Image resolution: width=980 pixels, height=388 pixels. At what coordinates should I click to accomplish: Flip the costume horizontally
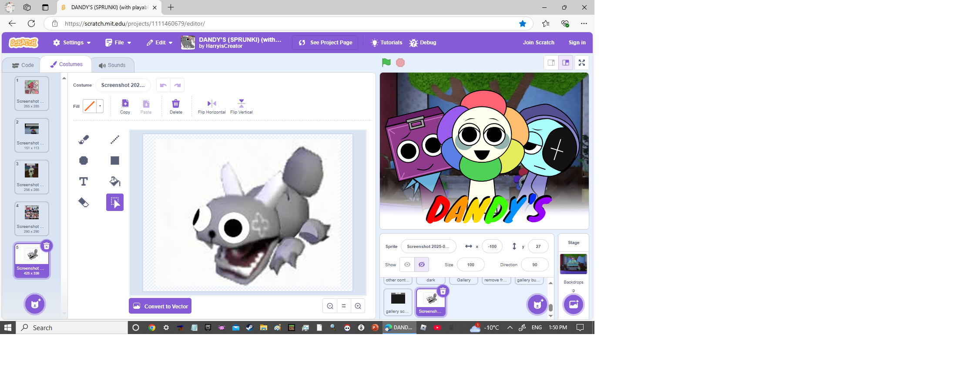pos(212,106)
